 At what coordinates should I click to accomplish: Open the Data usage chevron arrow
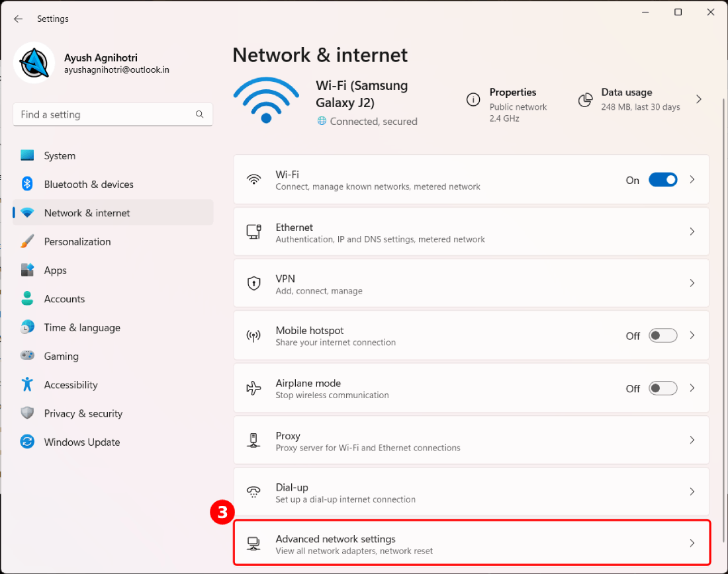tap(699, 99)
